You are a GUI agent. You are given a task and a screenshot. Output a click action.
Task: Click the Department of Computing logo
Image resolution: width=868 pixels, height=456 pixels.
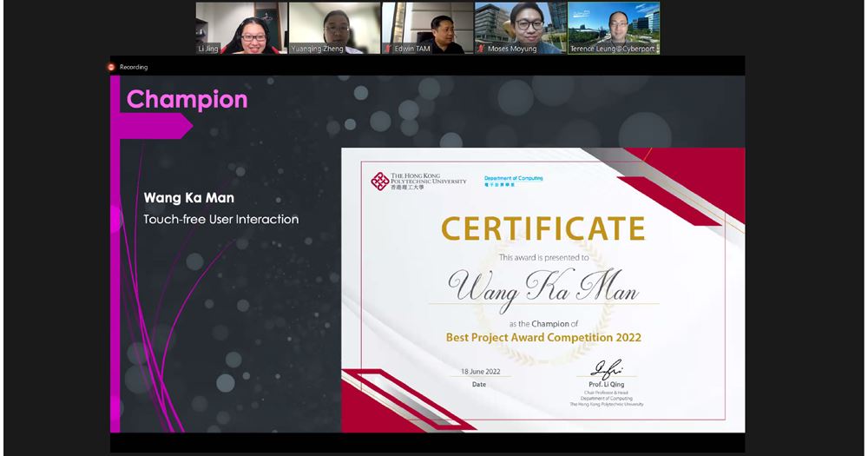pyautogui.click(x=513, y=181)
